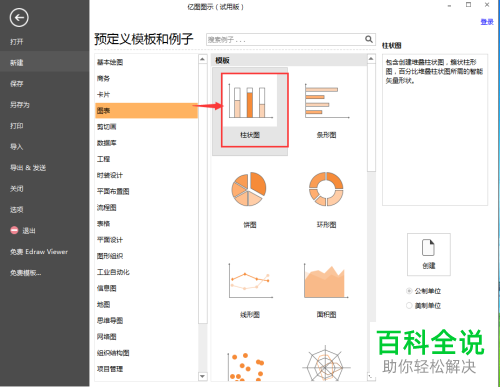This screenshot has width=500, height=387.
Task: Open the 打印 print entry
Action: pos(17,126)
